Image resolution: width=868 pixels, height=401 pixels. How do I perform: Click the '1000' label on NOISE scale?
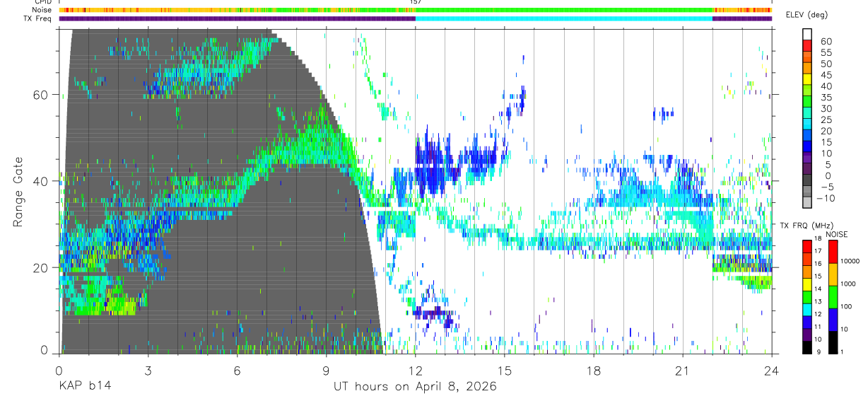pos(849,284)
